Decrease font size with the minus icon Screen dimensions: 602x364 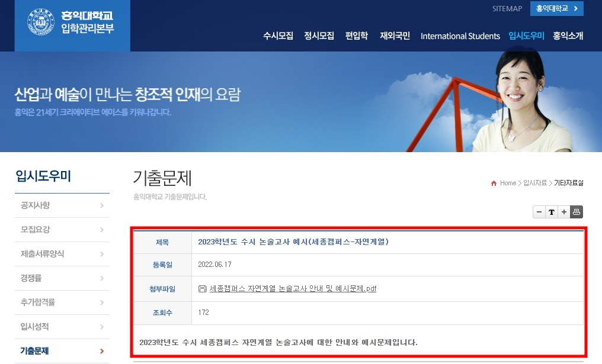(x=539, y=212)
